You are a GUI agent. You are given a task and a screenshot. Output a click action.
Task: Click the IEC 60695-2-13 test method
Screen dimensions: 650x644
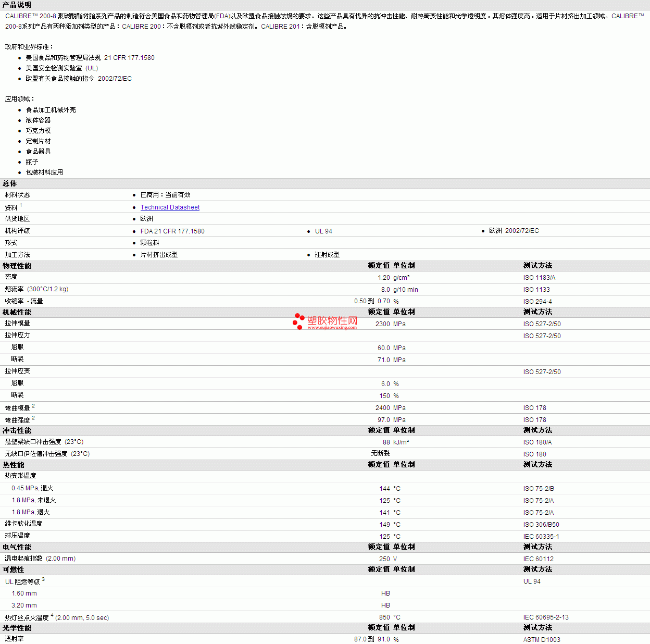(546, 617)
